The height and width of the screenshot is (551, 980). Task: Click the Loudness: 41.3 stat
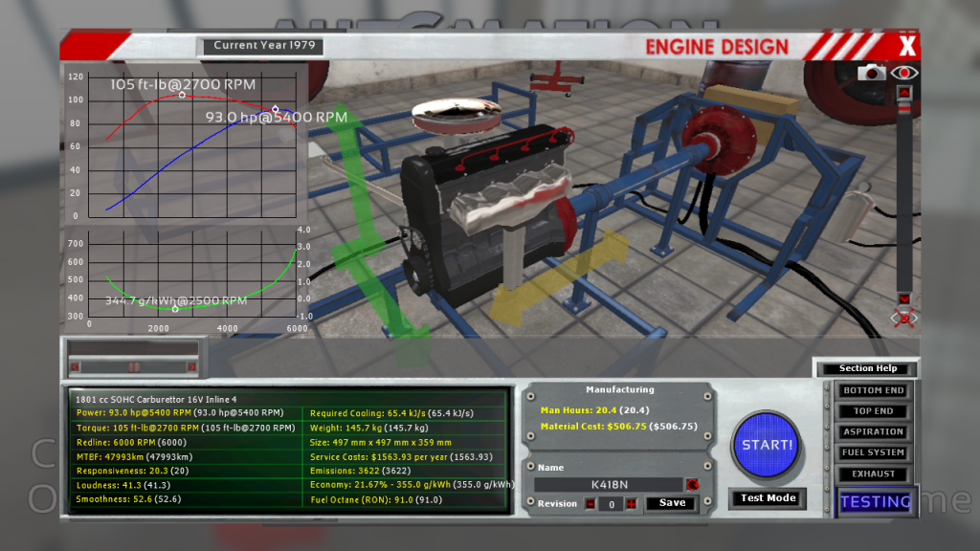pos(123,485)
